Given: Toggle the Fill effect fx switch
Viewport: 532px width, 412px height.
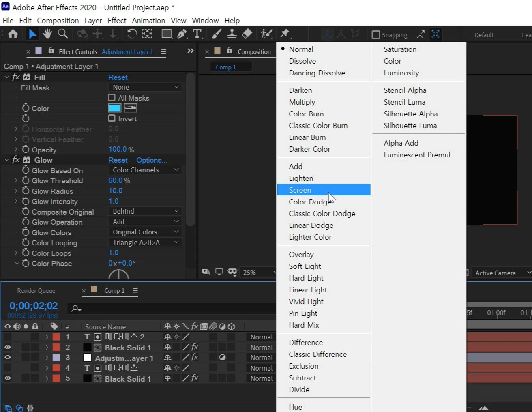Looking at the screenshot, I should point(16,77).
